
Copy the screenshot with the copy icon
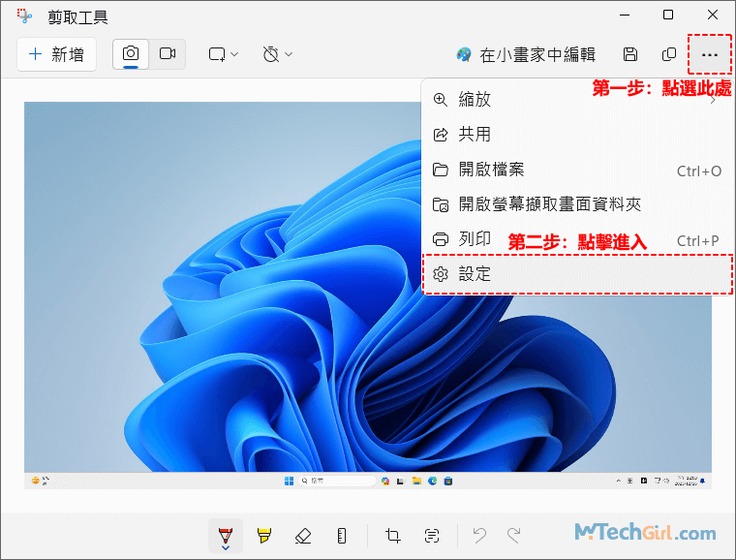[x=669, y=55]
